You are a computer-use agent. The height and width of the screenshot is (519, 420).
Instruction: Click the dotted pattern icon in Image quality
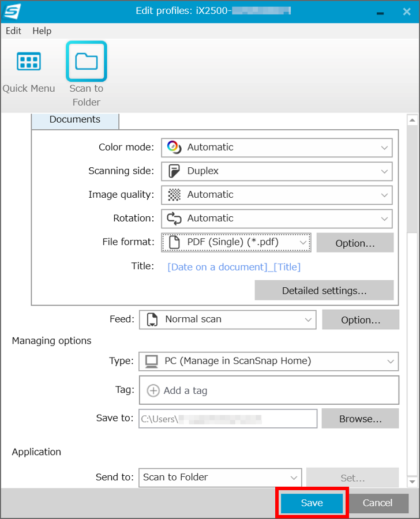point(174,195)
